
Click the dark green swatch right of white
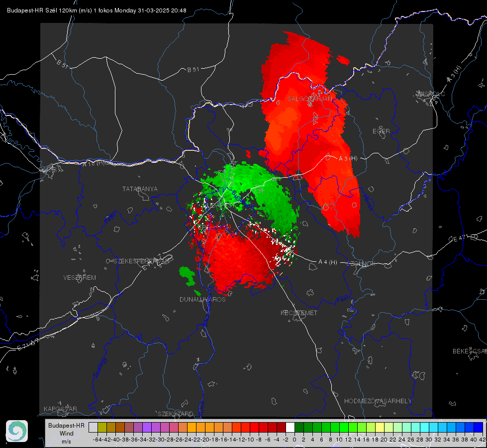[x=299, y=428]
